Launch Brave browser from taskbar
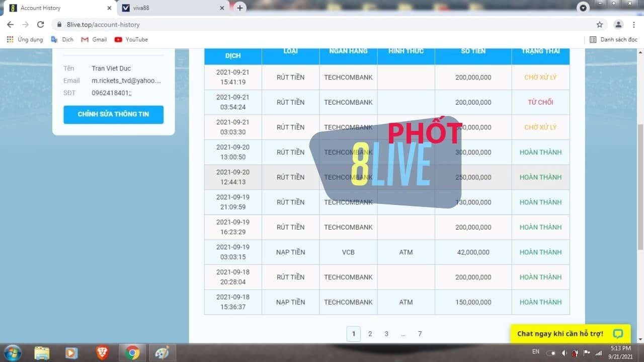Viewport: 644px width, 362px height. coord(102,352)
